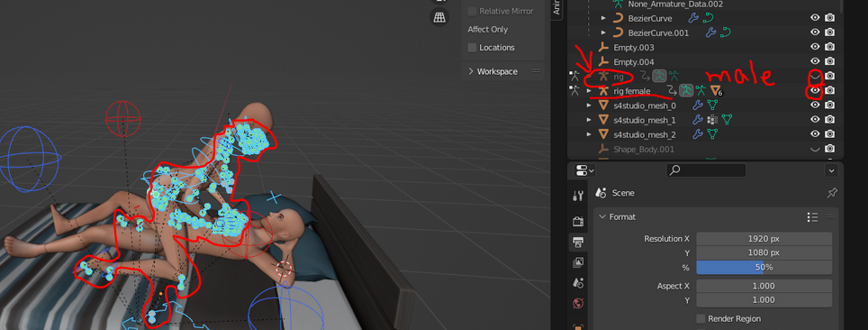Image resolution: width=868 pixels, height=330 pixels.
Task: Click s4studio_mesh_2 green mesh data icon
Action: [712, 133]
